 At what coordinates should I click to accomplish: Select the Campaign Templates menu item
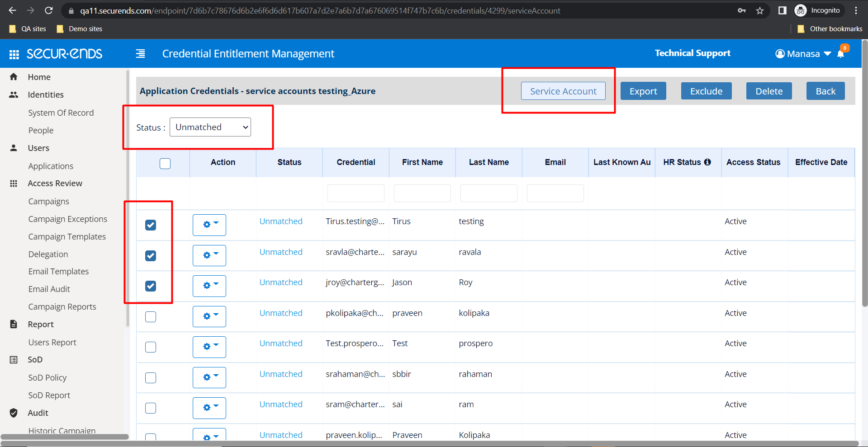pos(67,236)
